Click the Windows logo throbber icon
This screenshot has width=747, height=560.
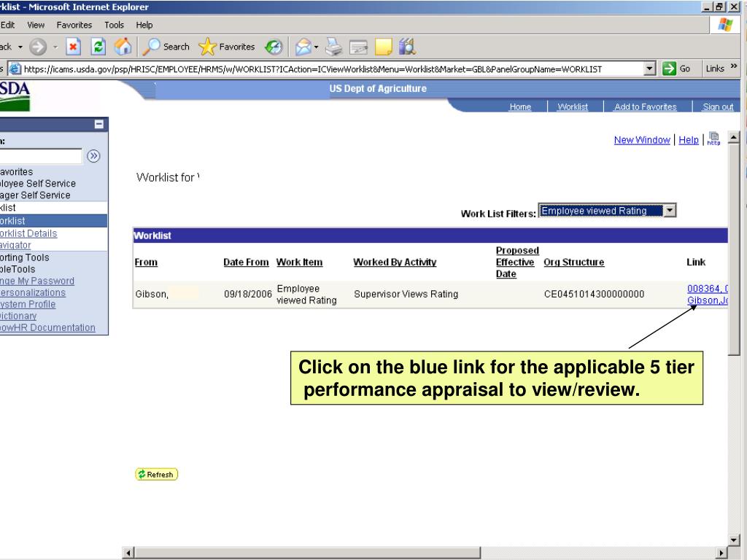coord(725,25)
